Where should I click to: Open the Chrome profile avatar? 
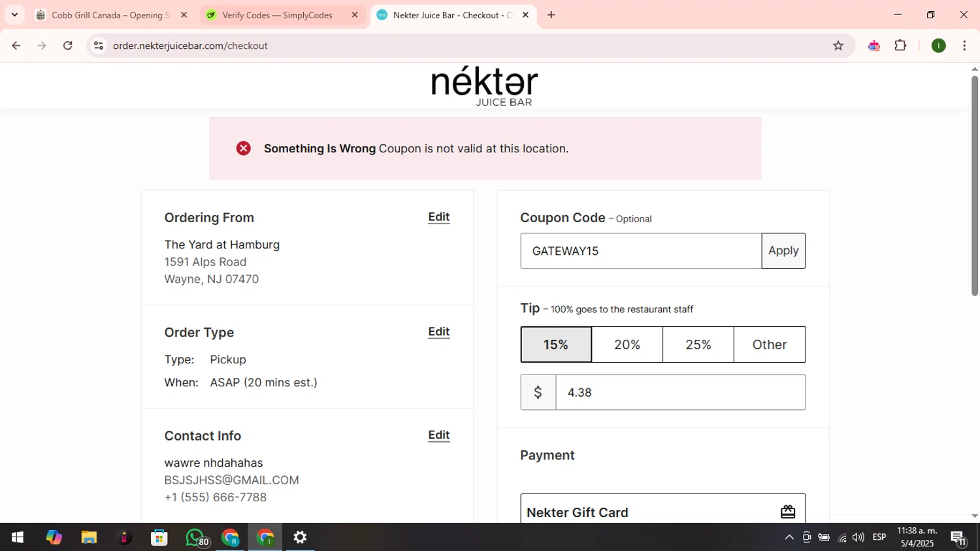pyautogui.click(x=939, y=46)
